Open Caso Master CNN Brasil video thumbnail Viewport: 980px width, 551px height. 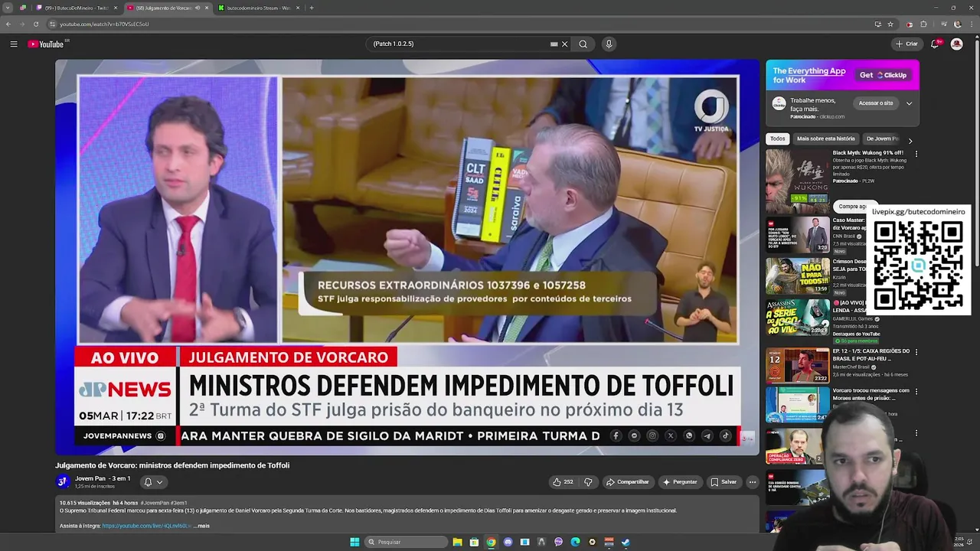point(797,234)
